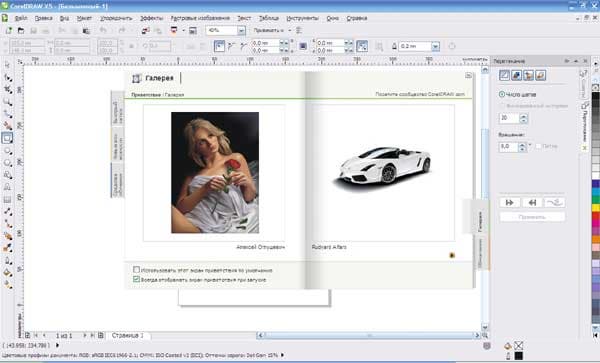Click the blend Color tab icon in docker
This screenshot has height=363, width=600.
(x=528, y=75)
